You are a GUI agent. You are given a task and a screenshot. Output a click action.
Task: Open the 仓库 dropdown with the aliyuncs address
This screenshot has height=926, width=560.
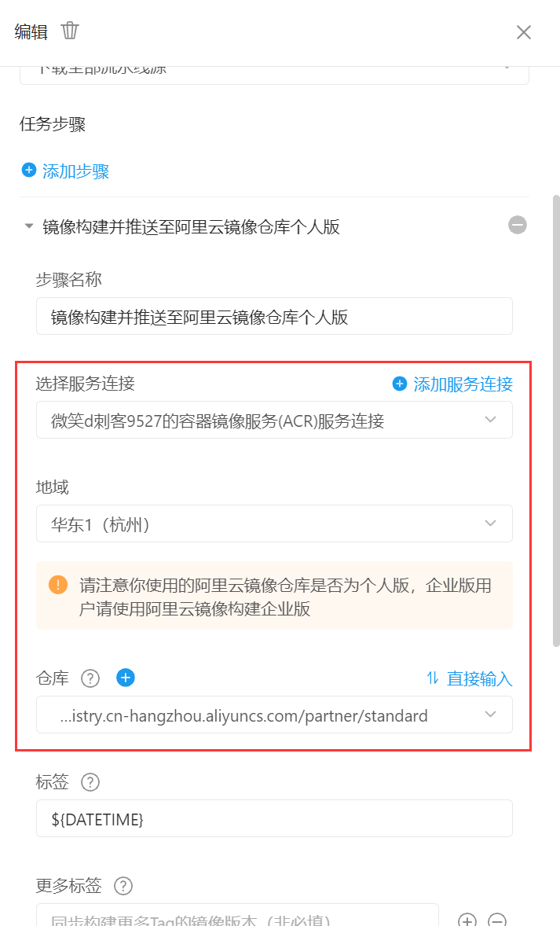pos(274,715)
